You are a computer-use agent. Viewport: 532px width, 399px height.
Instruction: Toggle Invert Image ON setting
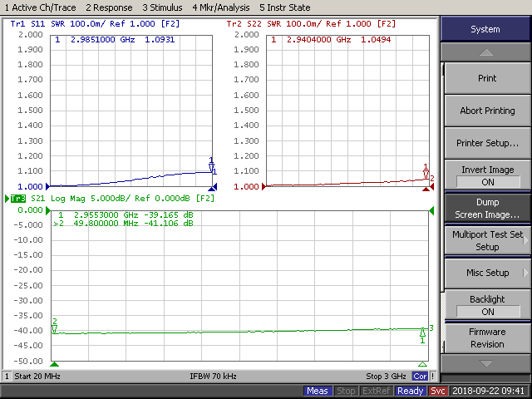pyautogui.click(x=487, y=175)
